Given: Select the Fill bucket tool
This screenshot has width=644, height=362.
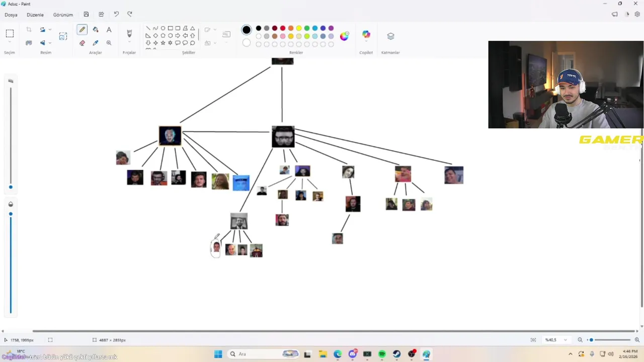Looking at the screenshot, I should tap(96, 30).
